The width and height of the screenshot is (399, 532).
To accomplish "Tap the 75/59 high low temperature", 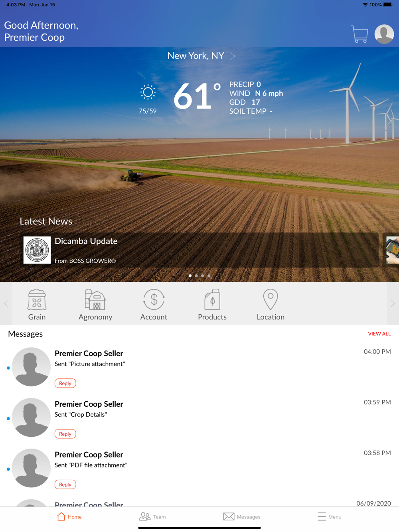I will point(148,111).
